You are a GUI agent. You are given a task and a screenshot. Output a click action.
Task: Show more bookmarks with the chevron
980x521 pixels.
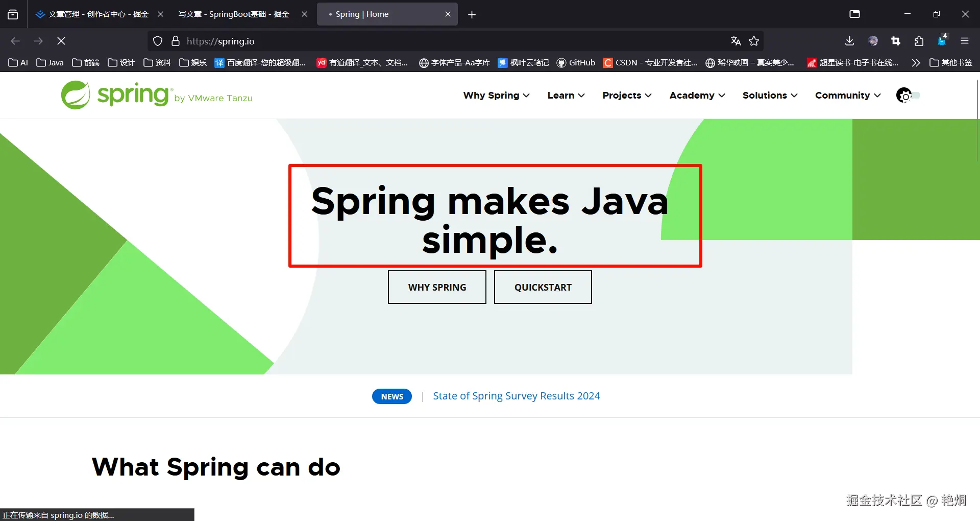pyautogui.click(x=916, y=63)
